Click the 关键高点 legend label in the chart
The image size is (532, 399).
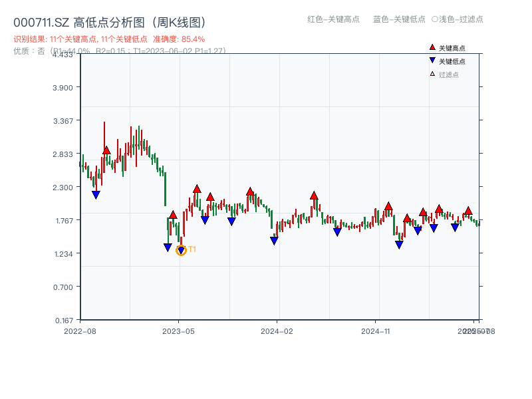pyautogui.click(x=452, y=48)
